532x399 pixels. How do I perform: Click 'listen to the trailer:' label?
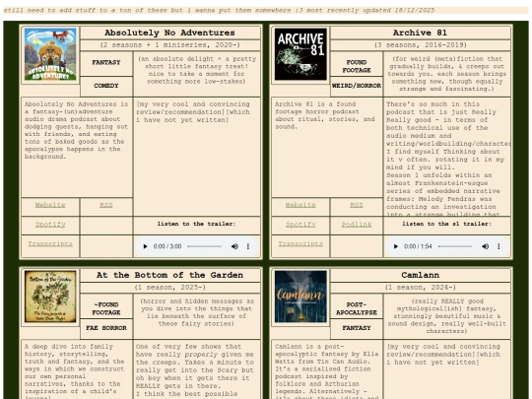[x=196, y=224]
